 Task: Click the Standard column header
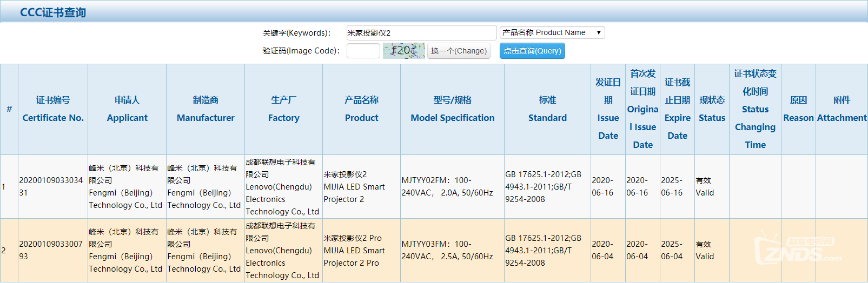548,109
